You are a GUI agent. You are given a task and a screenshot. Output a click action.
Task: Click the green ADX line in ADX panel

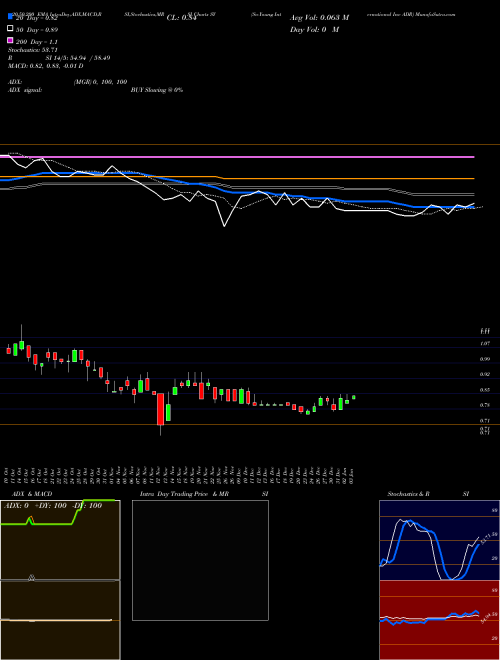57,513
